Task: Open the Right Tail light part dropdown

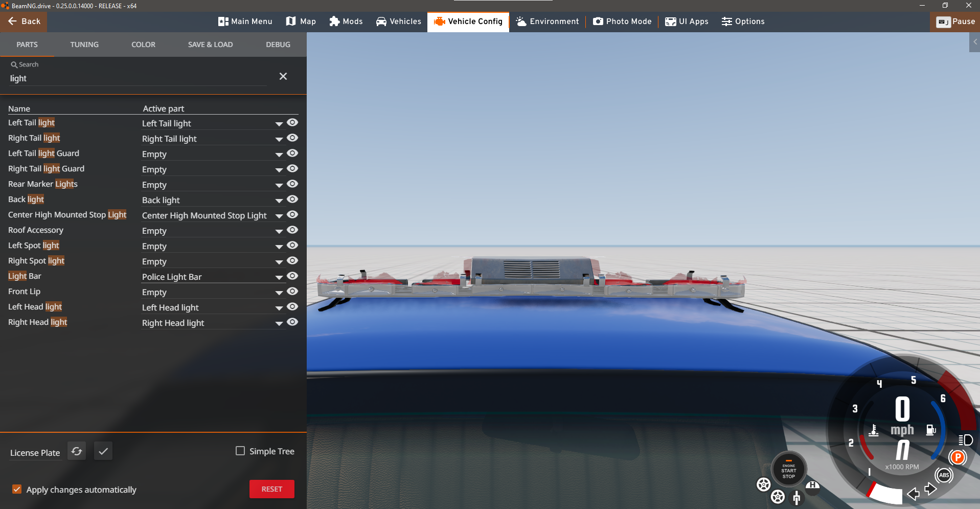Action: coord(213,139)
